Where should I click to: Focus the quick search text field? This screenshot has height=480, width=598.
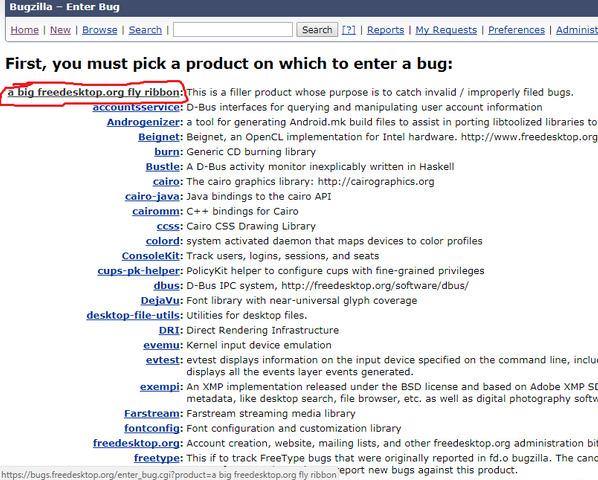click(x=233, y=30)
